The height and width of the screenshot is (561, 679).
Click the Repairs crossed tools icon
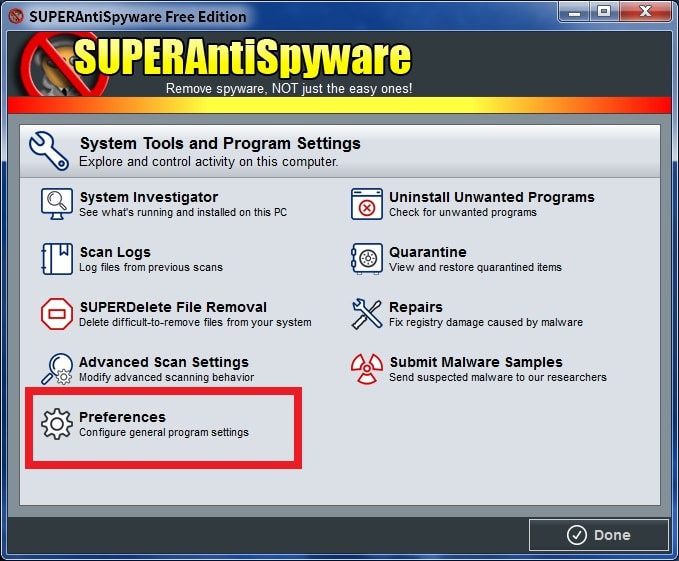tap(367, 314)
